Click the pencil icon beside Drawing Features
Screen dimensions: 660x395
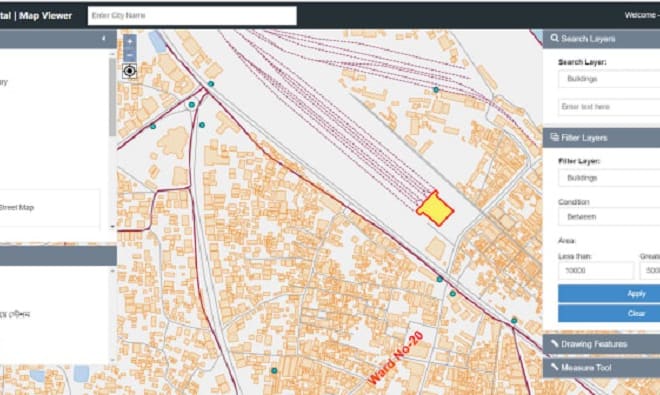coord(555,344)
